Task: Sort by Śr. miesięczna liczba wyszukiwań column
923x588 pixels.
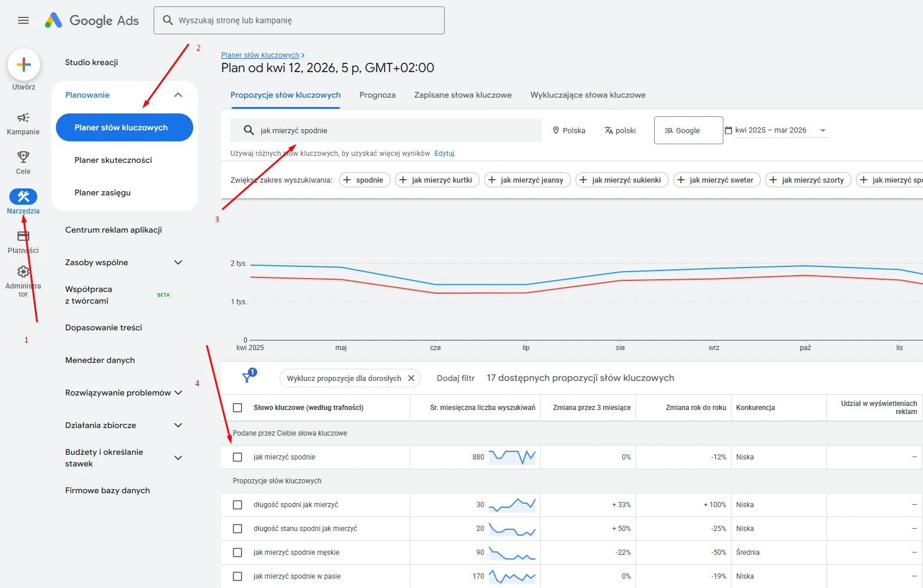Action: (x=482, y=408)
